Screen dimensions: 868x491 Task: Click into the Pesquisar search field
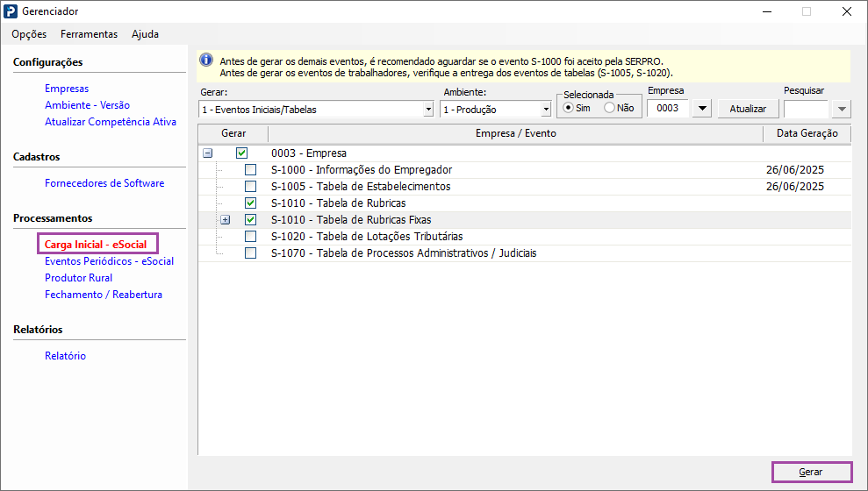(x=805, y=109)
